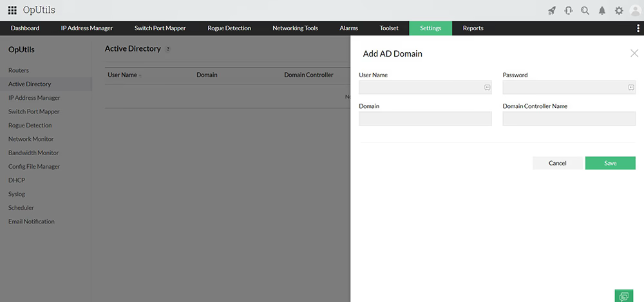644x302 pixels.
Task: Open the support headset icon
Action: pyautogui.click(x=569, y=11)
